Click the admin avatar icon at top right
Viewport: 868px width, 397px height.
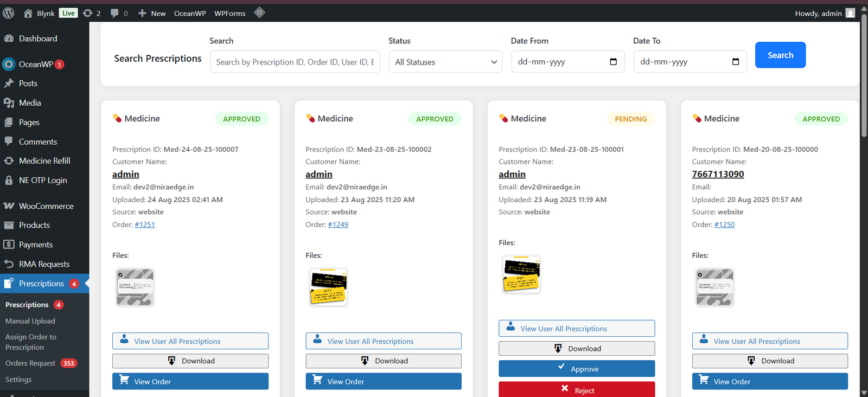click(x=850, y=13)
